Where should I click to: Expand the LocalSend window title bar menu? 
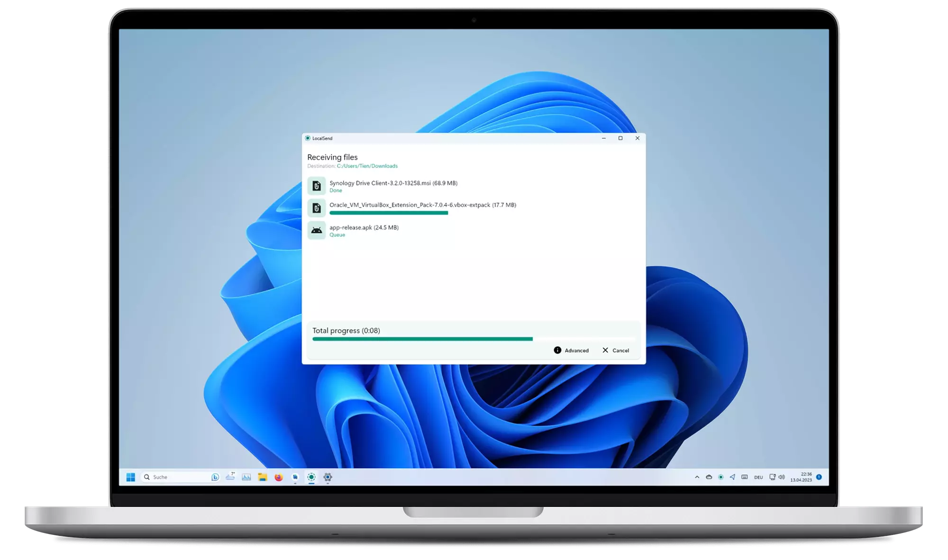coord(309,138)
